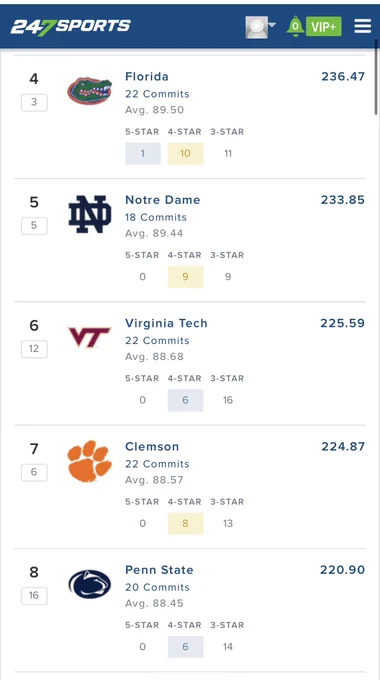Click the Florida Gators logo
The width and height of the screenshot is (380, 680).
coord(89,91)
